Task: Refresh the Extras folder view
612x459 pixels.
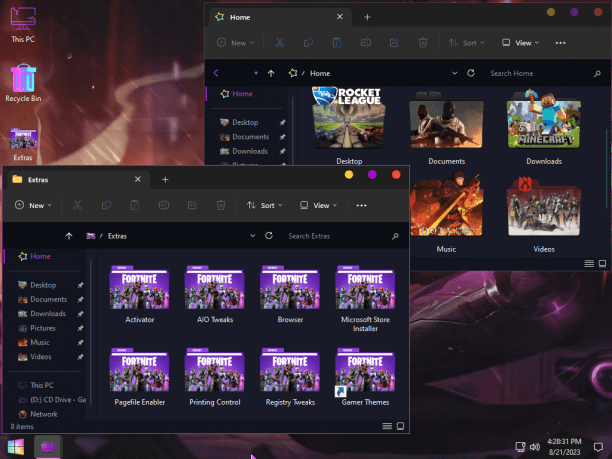Action: [x=269, y=236]
